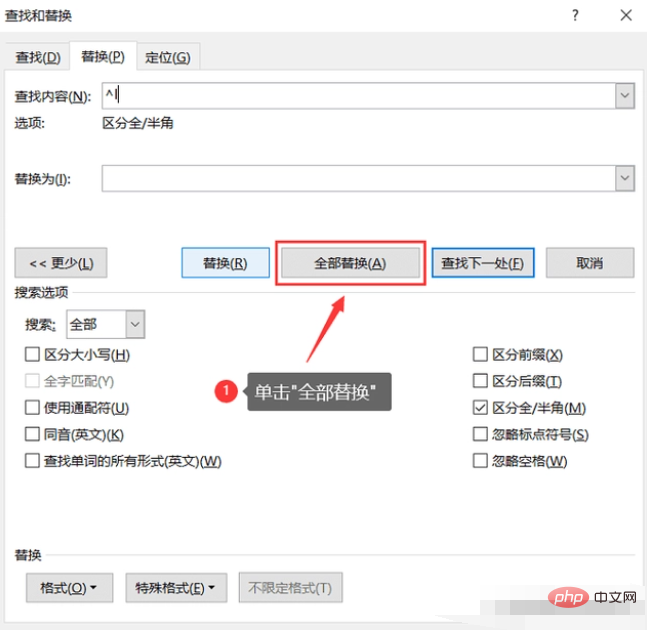Switch to the 查找 tab

pos(38,57)
